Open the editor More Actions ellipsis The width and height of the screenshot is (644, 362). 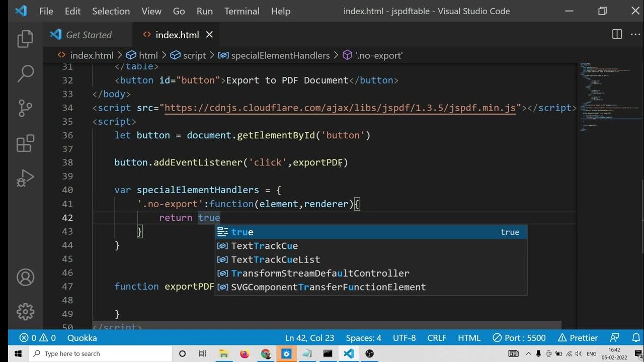coord(635,34)
